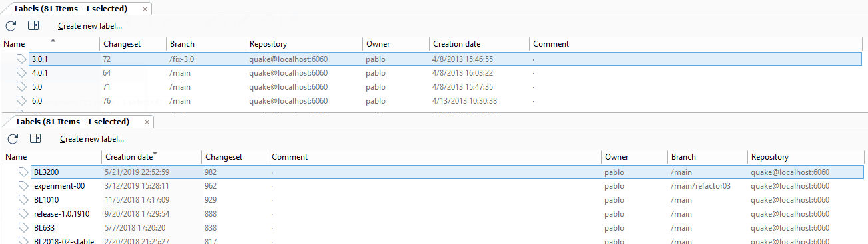The width and height of the screenshot is (868, 244).
Task: Sort lower panel by Changeset column header
Action: point(235,157)
